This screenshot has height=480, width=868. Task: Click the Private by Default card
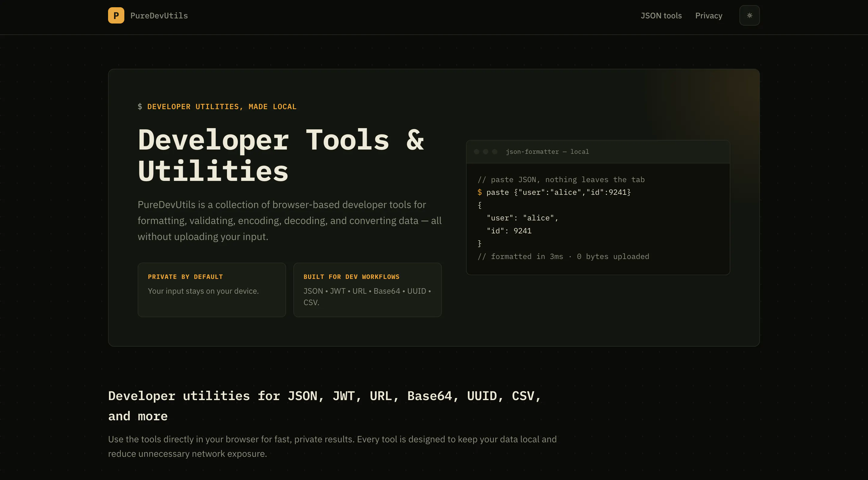pyautogui.click(x=212, y=290)
